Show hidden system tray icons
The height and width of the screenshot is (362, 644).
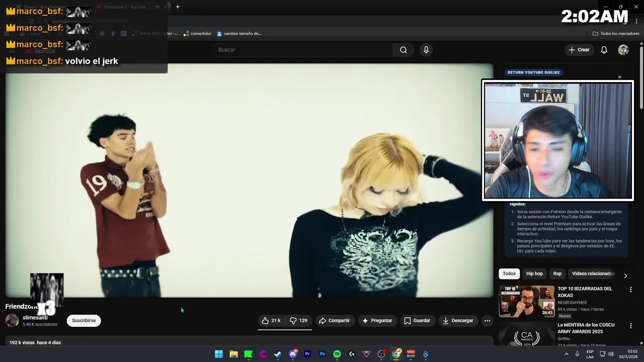(567, 354)
